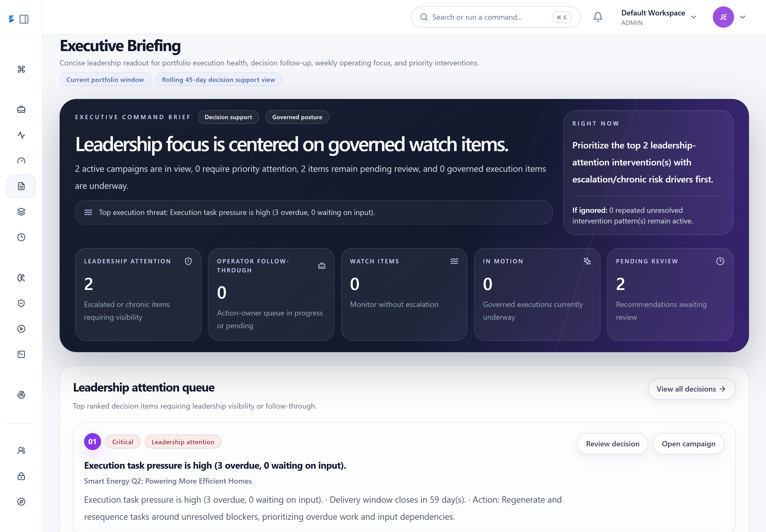Click the magnifier icon in search bar
This screenshot has width=766, height=532.
tap(424, 17)
